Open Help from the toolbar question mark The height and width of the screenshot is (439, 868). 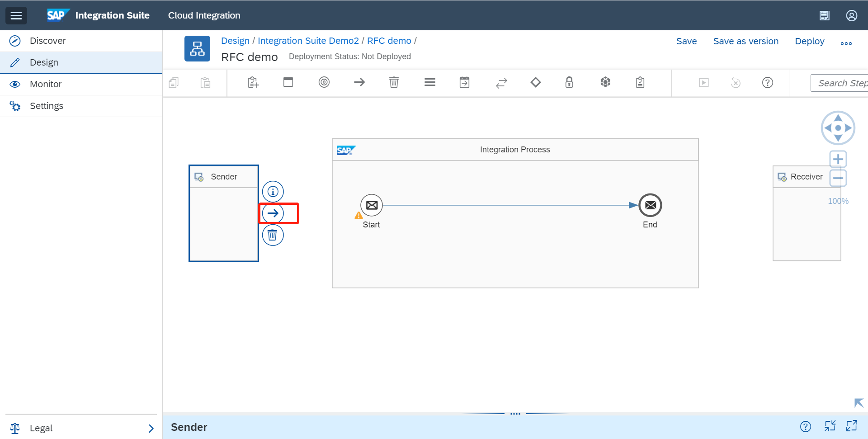click(767, 82)
